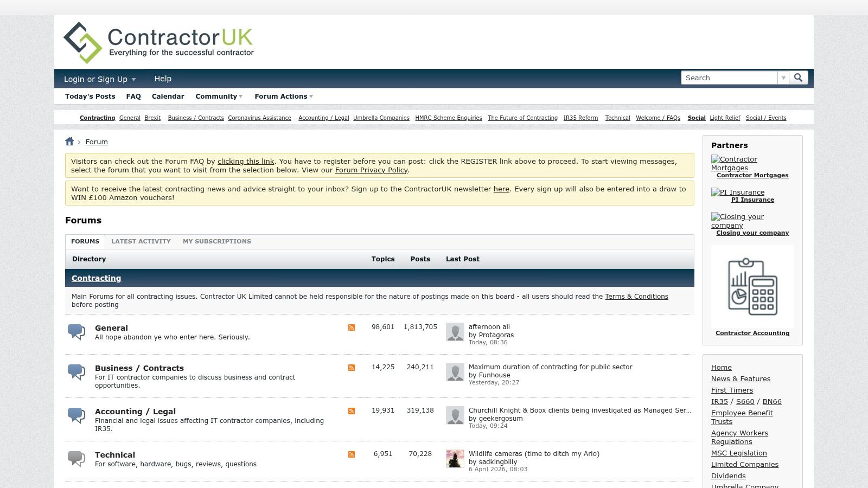The image size is (868, 488).
Task: Click IR35 Reform quick link
Action: pyautogui.click(x=580, y=118)
